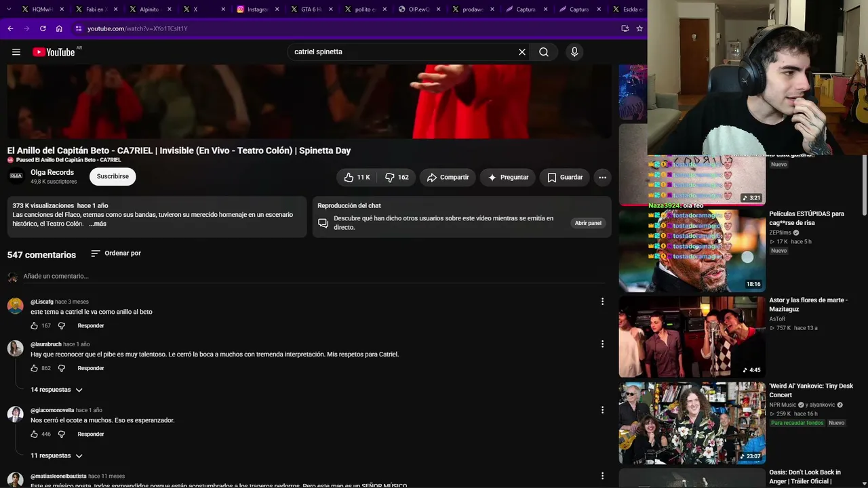Save the video with Guardar

[565, 178]
